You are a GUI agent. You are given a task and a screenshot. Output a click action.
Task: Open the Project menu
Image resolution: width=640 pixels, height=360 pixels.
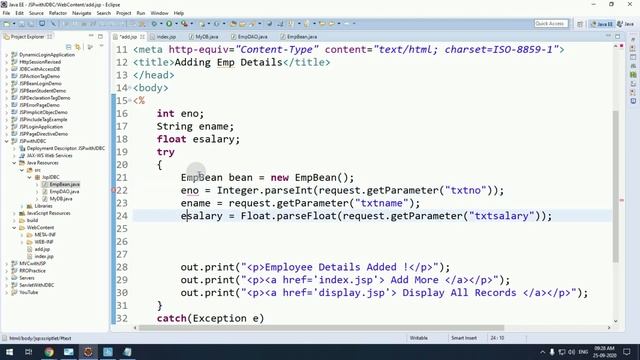pos(123,13)
